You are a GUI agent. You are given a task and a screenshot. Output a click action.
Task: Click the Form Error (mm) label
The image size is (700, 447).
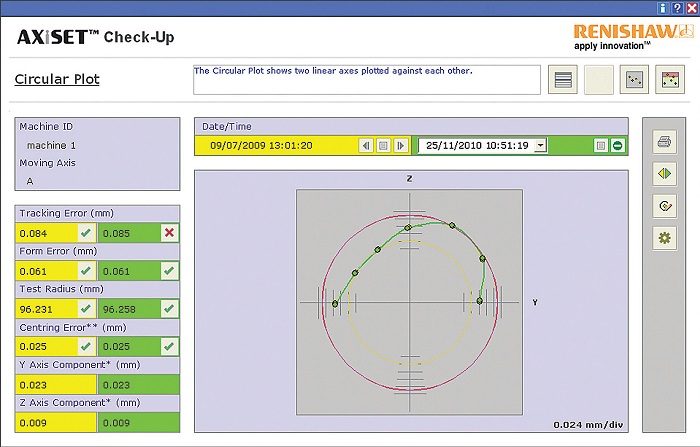click(58, 251)
